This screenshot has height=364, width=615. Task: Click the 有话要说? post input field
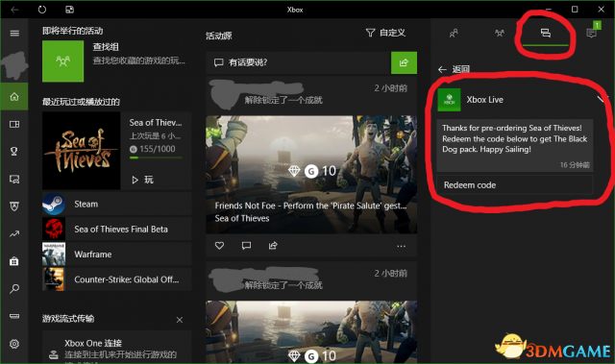pyautogui.click(x=299, y=62)
